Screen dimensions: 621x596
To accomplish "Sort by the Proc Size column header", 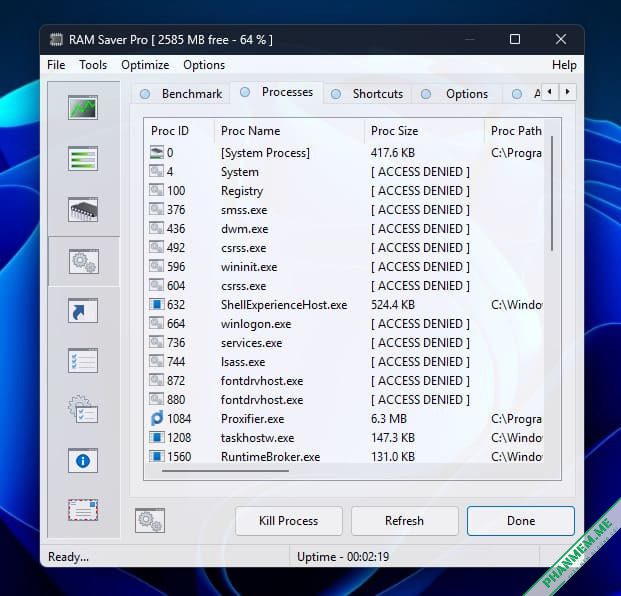I will tap(424, 131).
